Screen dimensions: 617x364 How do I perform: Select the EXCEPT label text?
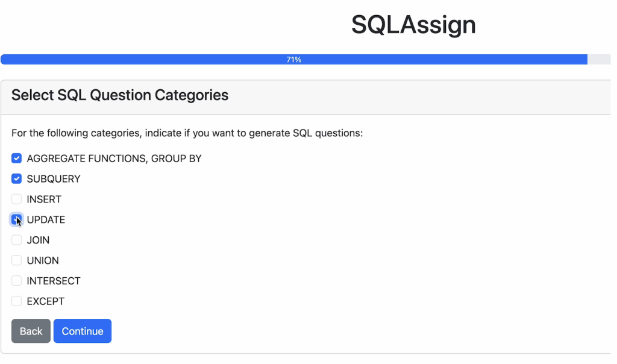coord(46,301)
